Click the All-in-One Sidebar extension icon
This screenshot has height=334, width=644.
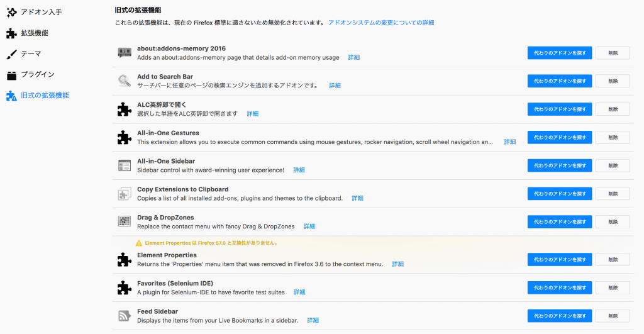[x=124, y=165]
